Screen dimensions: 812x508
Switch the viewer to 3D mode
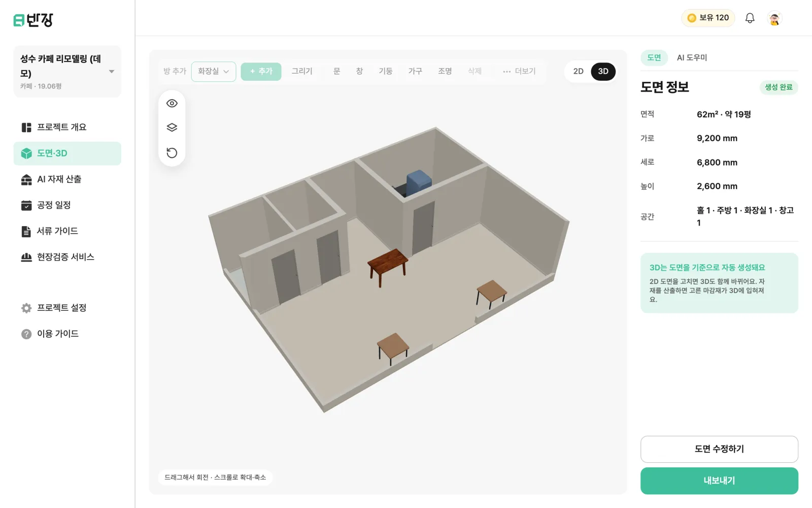coord(603,71)
